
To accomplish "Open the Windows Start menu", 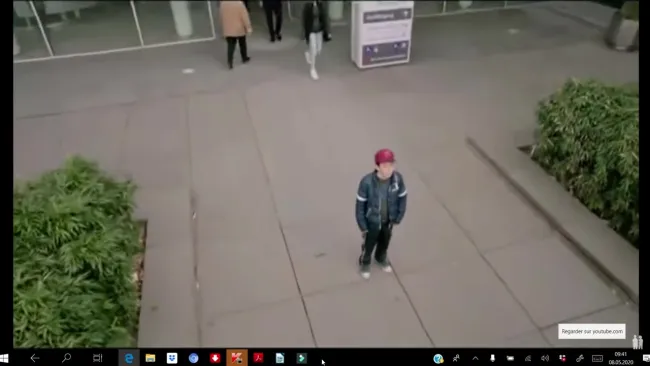I will point(4,358).
